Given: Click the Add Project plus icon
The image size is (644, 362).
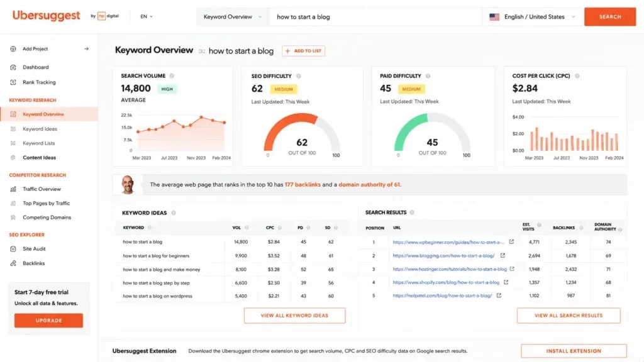Looking at the screenshot, I should pyautogui.click(x=13, y=49).
